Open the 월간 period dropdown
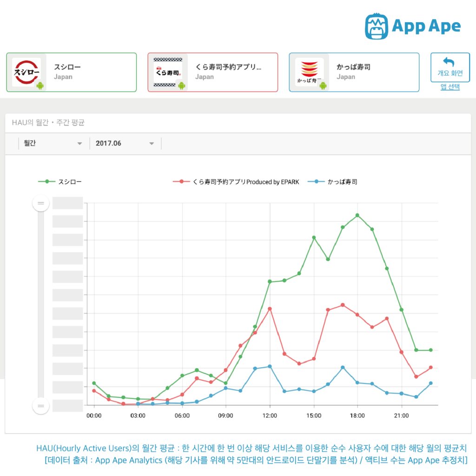Screen dimensions: 476x476 tap(53, 143)
